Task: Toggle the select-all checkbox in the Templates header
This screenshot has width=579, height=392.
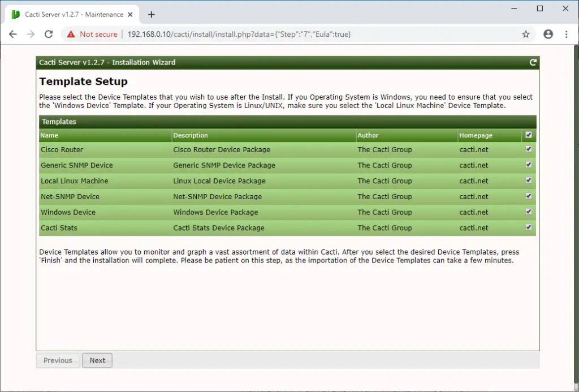Action: 528,135
